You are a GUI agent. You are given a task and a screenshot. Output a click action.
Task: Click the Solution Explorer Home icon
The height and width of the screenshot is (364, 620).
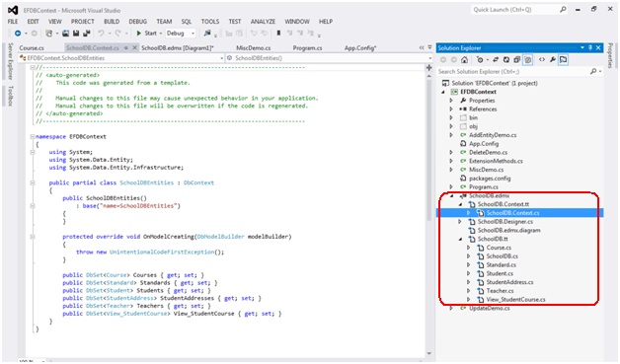(x=465, y=59)
